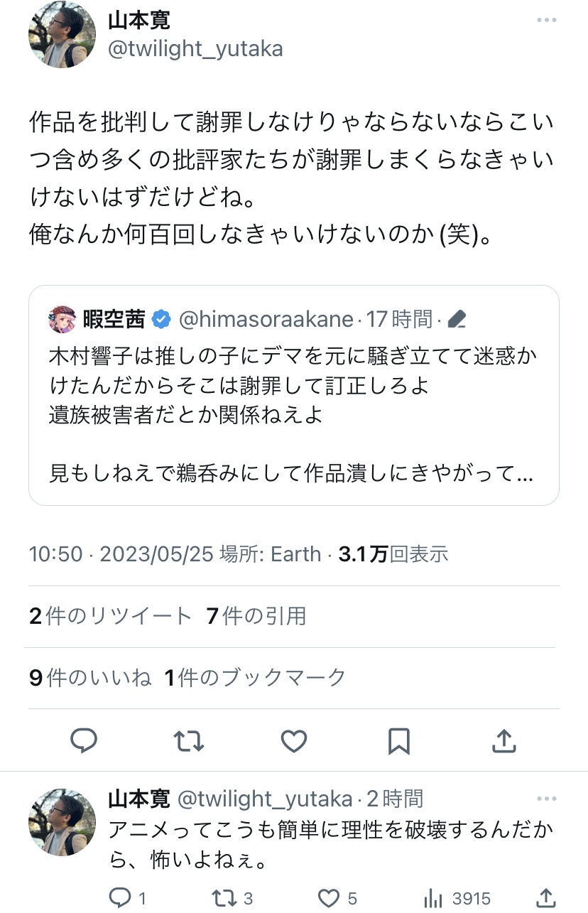
Task: Open 山本寛 profile avatar at top
Action: (x=62, y=35)
